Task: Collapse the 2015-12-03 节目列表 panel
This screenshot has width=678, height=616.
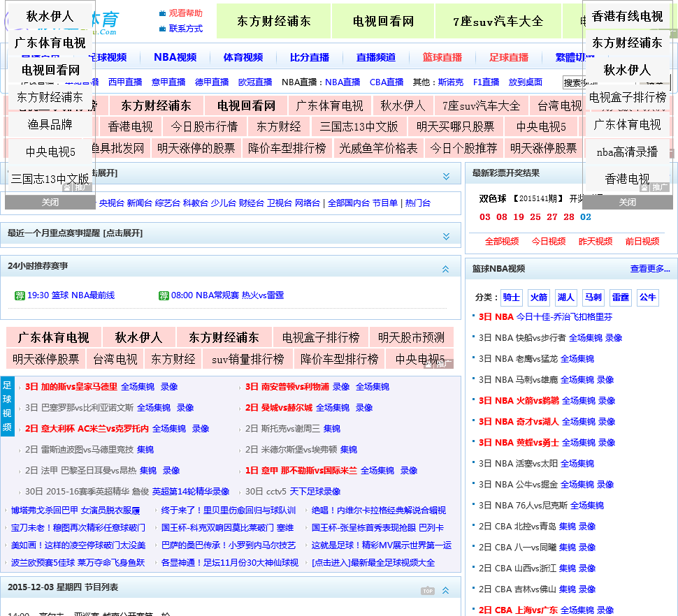Action: (446, 591)
